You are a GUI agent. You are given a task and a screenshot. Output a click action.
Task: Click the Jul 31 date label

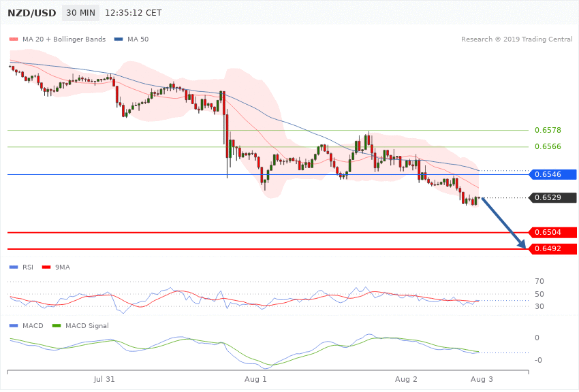[104, 379]
